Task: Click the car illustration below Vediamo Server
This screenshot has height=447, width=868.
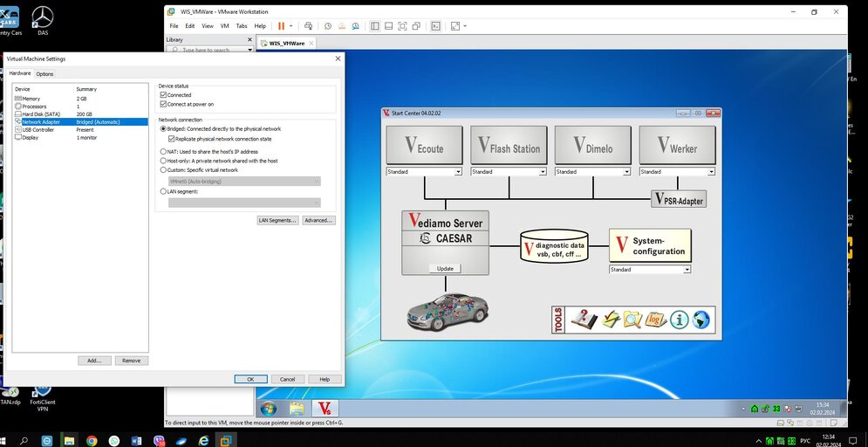Action: pyautogui.click(x=448, y=312)
